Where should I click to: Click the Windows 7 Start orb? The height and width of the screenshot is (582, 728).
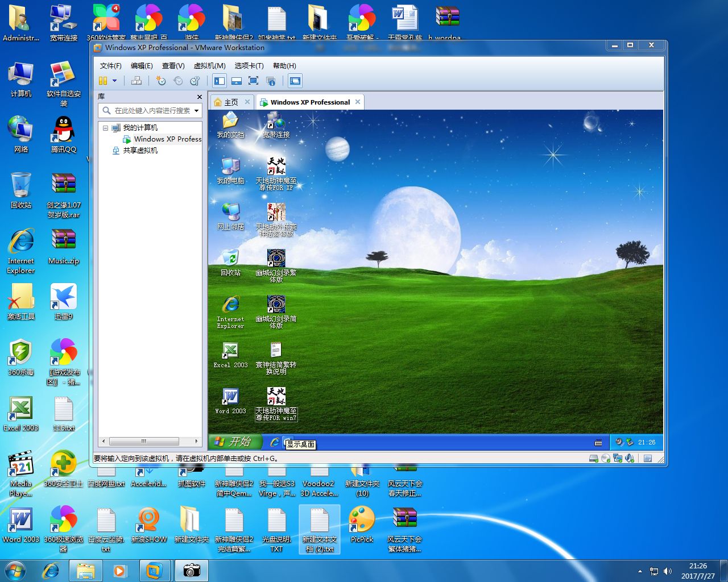[x=15, y=570]
